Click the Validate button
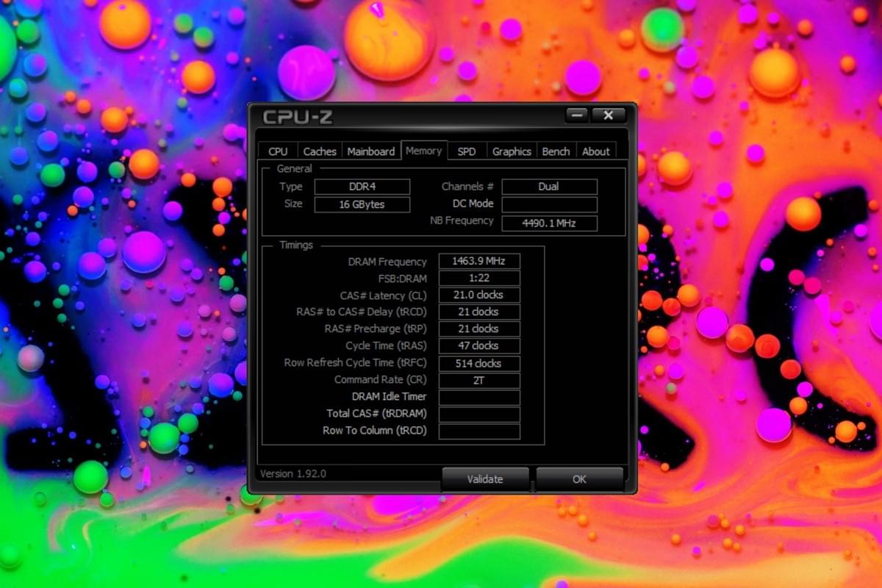 click(x=485, y=479)
